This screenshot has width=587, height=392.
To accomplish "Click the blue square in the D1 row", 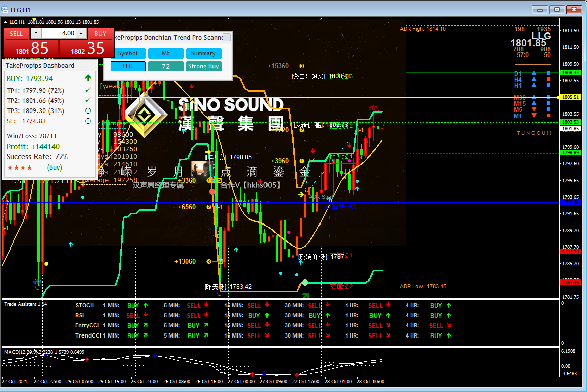I will click(549, 73).
